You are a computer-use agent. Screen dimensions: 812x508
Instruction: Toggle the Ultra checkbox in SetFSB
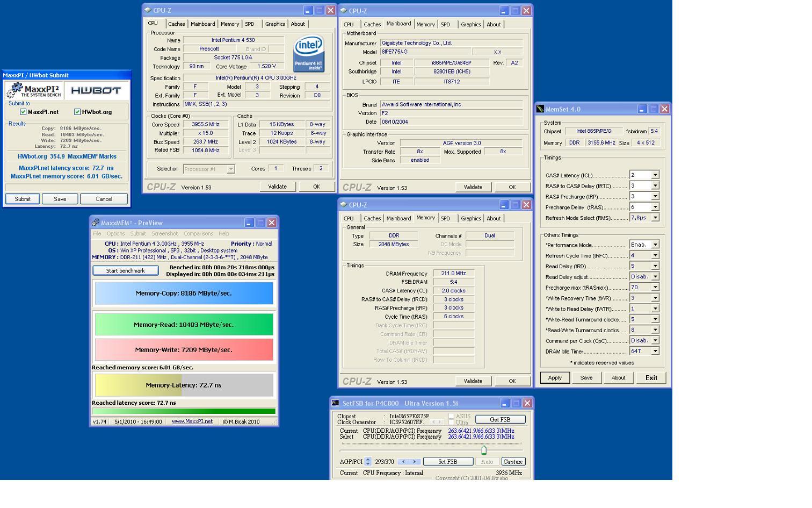pos(451,423)
